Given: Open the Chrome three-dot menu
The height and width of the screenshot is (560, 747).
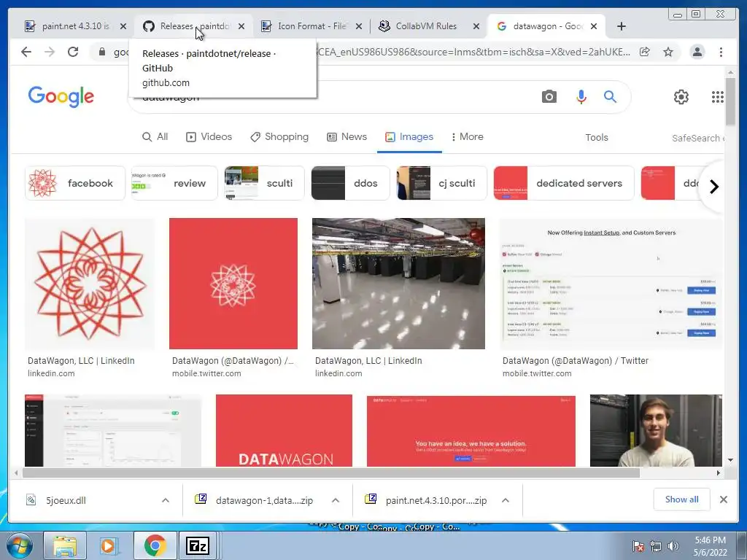Looking at the screenshot, I should (x=721, y=52).
